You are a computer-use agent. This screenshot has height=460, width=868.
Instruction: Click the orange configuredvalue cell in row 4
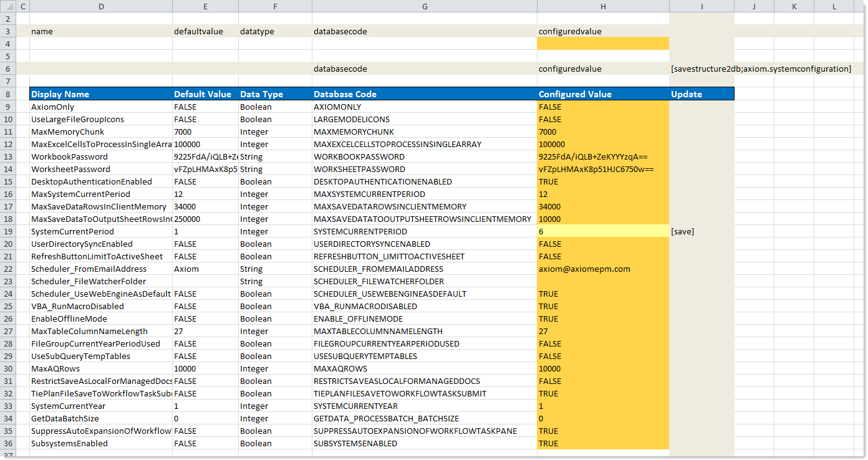click(602, 44)
